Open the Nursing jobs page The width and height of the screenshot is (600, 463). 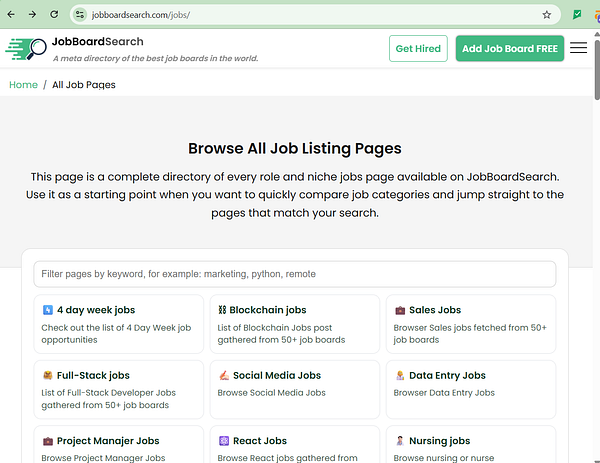point(471,444)
